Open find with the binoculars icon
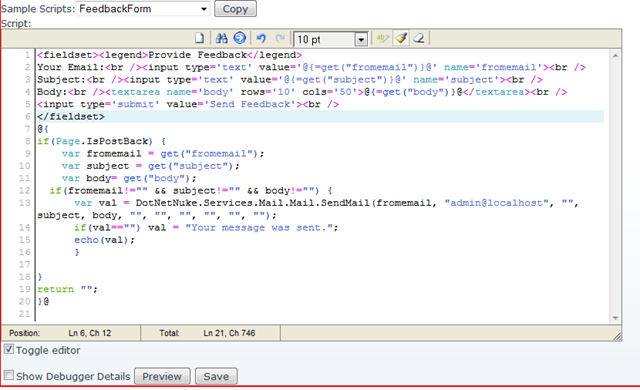This screenshot has width=640, height=390. pos(222,38)
